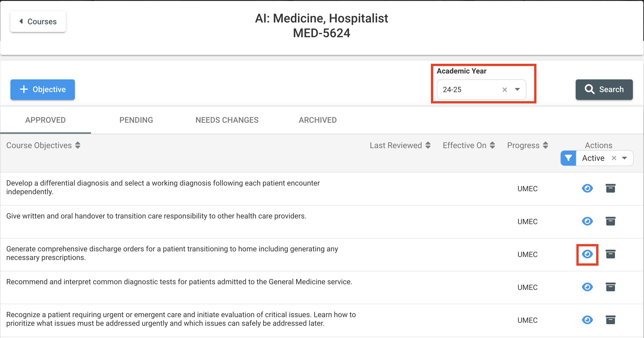Archive the written and oral handover objective
Viewport: 644px width, 338px height.
[610, 221]
